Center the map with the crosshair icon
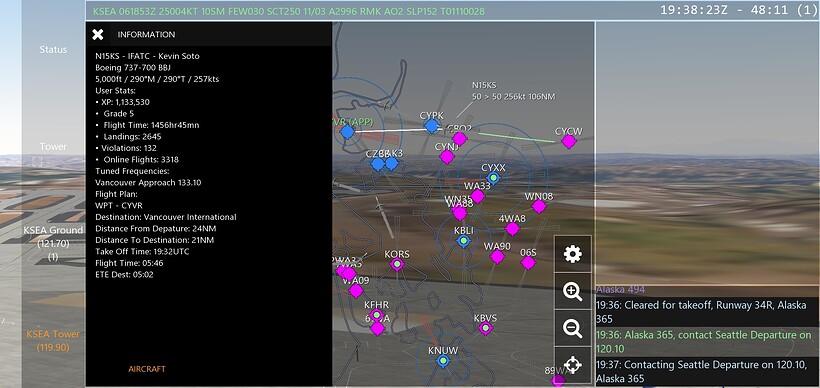This screenshot has height=388, width=820. tap(573, 364)
